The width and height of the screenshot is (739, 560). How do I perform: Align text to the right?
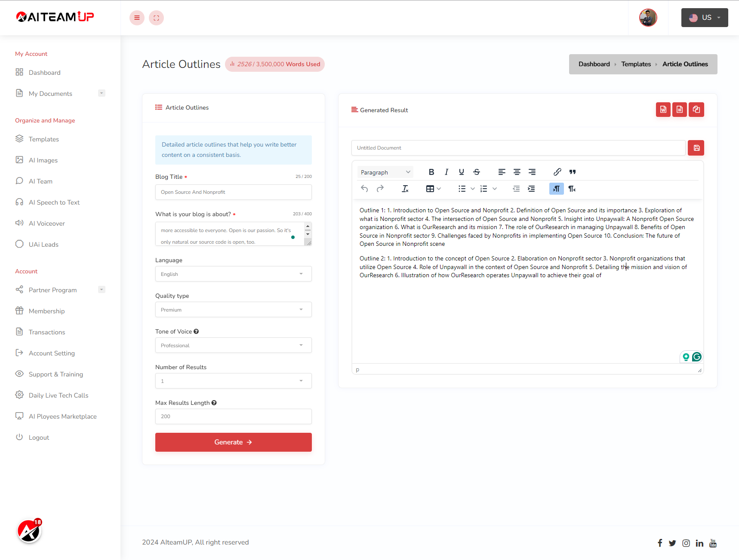pyautogui.click(x=532, y=172)
